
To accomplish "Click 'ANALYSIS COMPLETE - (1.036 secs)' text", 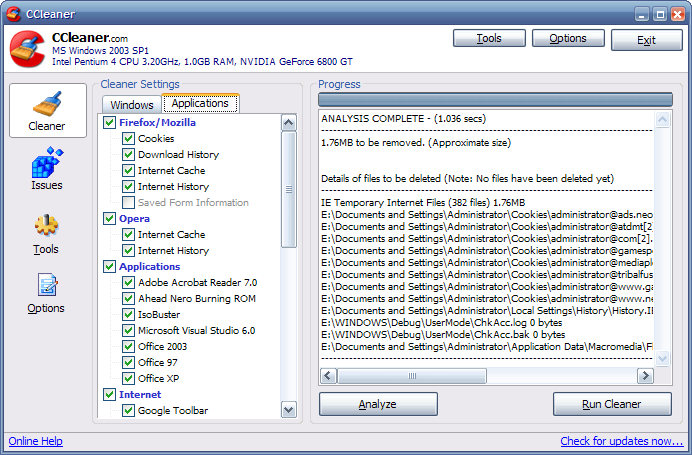I will [403, 119].
